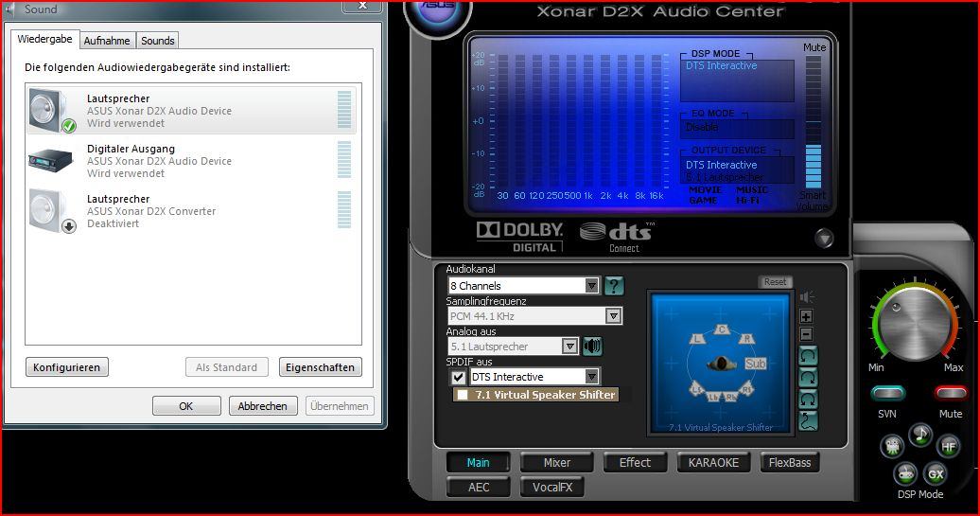Select Lautsprecher ASUS Xonar D2X Audio Device
980x516 pixels.
pyautogui.click(x=191, y=110)
